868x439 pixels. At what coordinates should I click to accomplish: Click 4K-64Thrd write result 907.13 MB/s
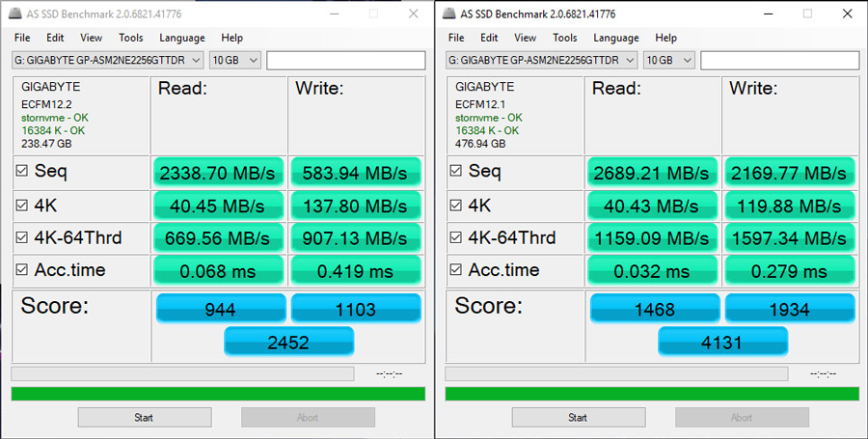355,238
